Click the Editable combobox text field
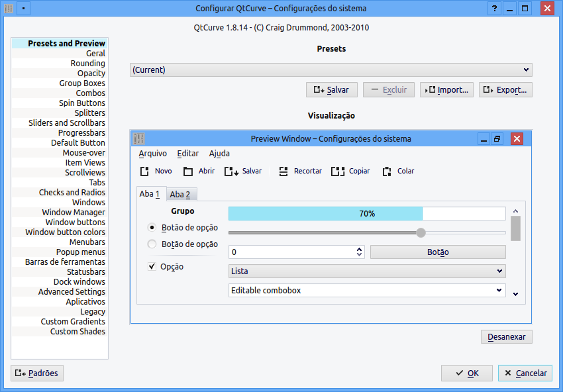This screenshot has height=392, width=563. [361, 290]
